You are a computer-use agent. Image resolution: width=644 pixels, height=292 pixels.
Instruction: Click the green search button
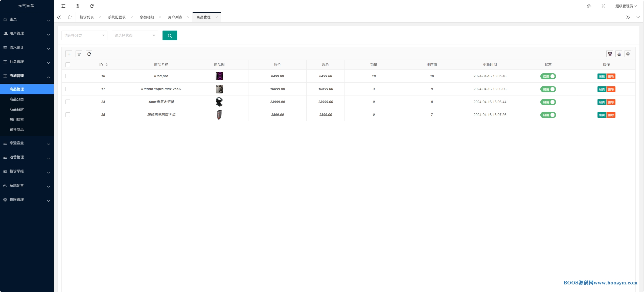pos(170,35)
